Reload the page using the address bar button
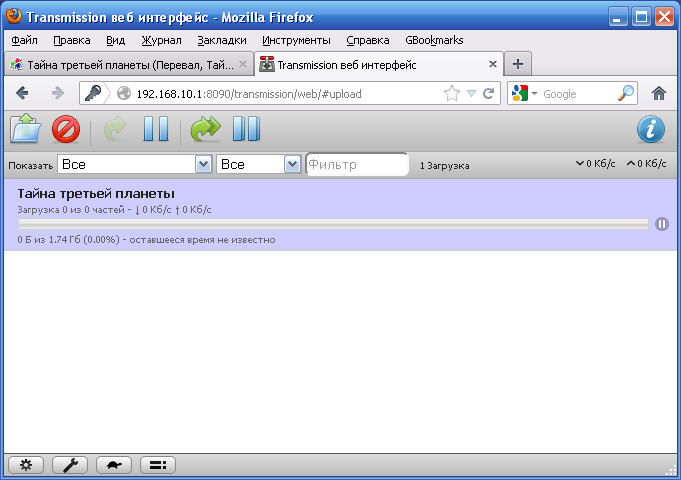681x480 pixels. [x=489, y=93]
